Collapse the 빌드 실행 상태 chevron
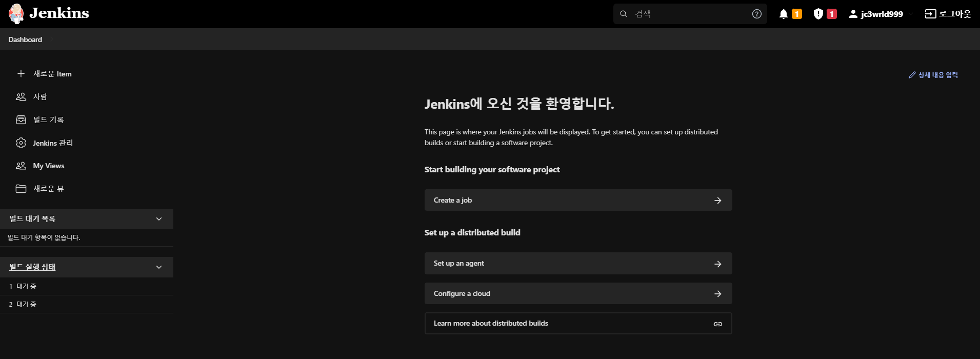 (159, 267)
